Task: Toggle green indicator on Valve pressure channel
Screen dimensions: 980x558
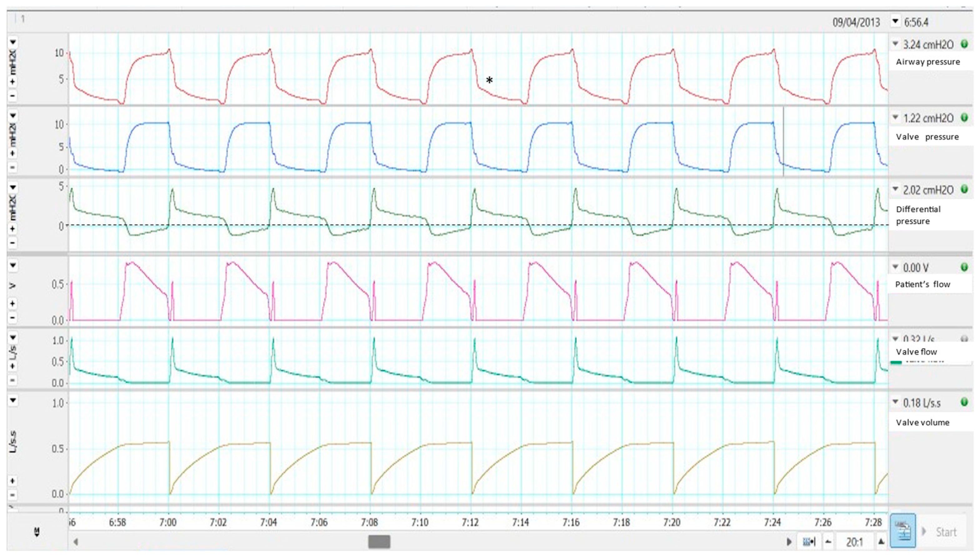Action: click(x=964, y=118)
